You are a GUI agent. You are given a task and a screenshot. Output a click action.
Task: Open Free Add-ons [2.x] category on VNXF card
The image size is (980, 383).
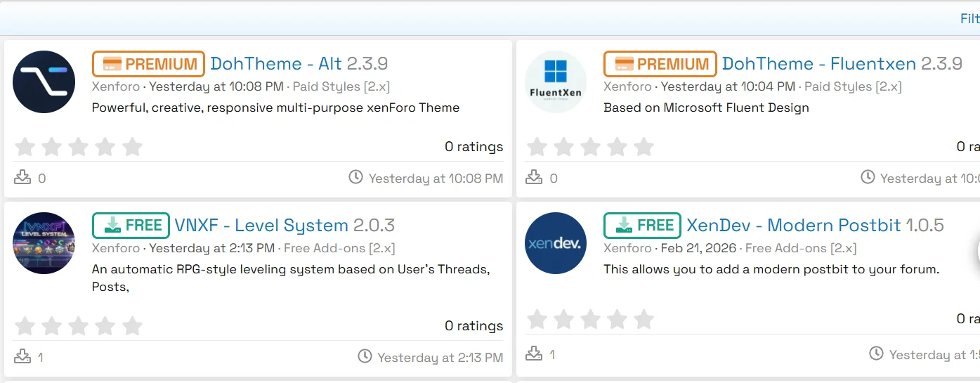point(339,248)
